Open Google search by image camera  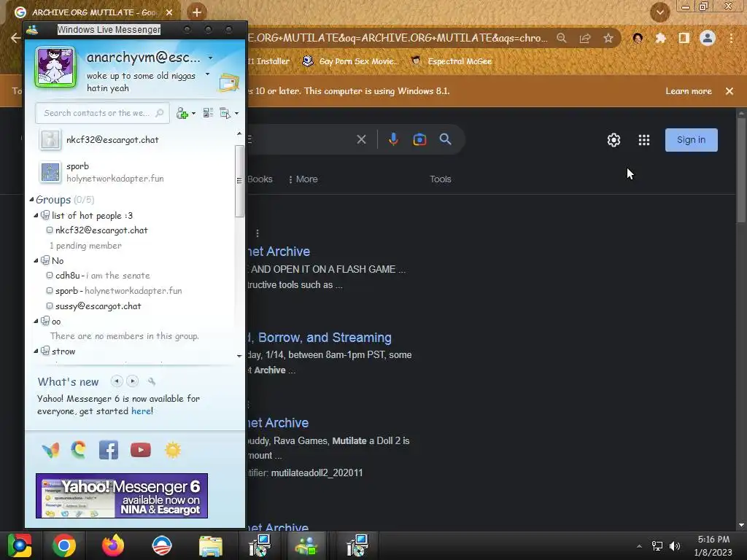coord(419,139)
